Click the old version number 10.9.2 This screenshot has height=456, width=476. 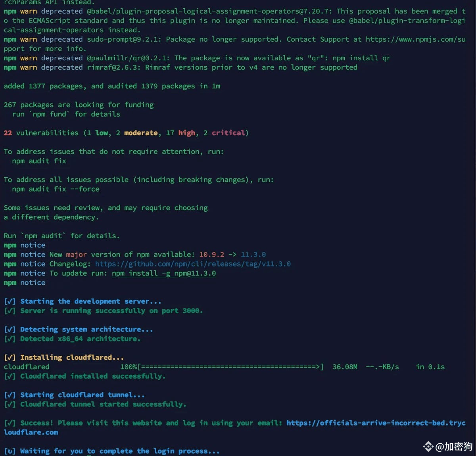tap(211, 255)
